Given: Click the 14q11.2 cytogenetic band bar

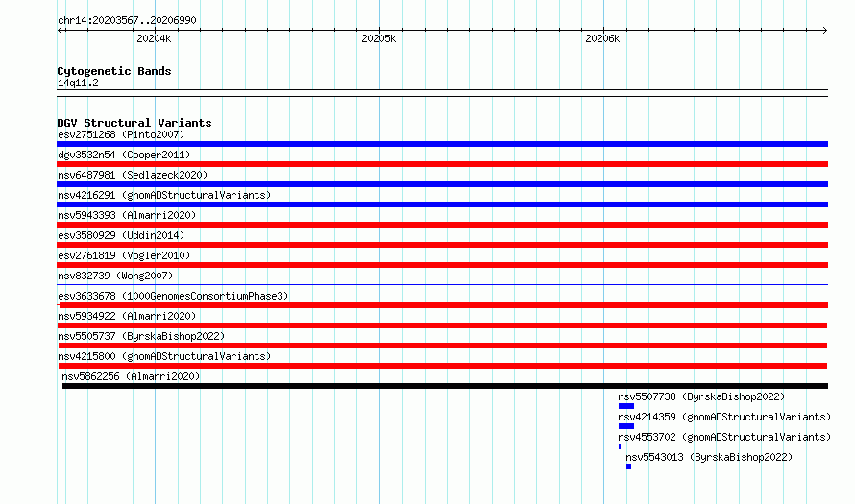Looking at the screenshot, I should [x=442, y=93].
